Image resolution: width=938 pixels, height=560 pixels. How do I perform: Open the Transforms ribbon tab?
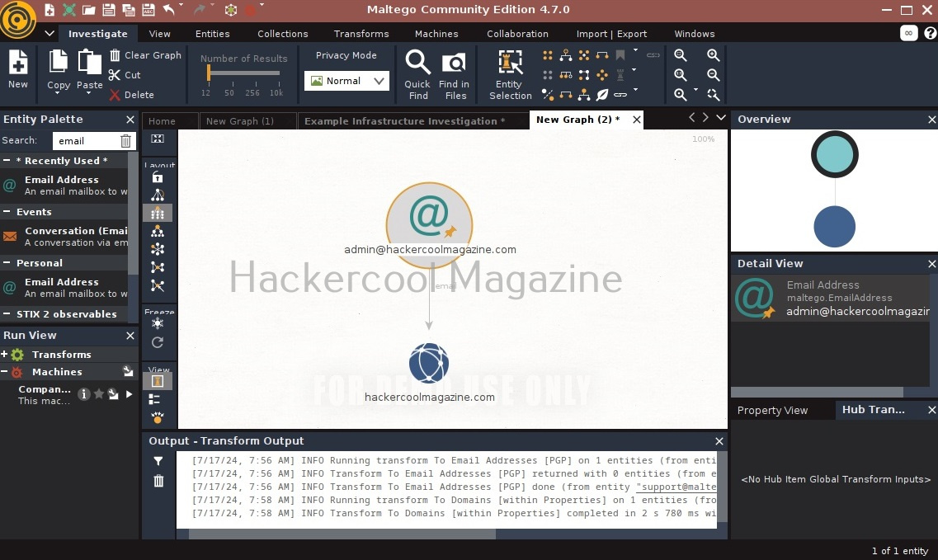pos(361,34)
